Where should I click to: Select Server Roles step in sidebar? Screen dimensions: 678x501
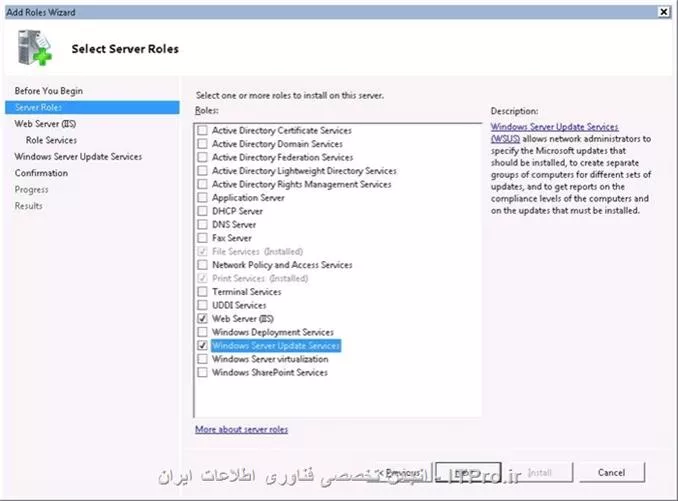click(x=92, y=107)
